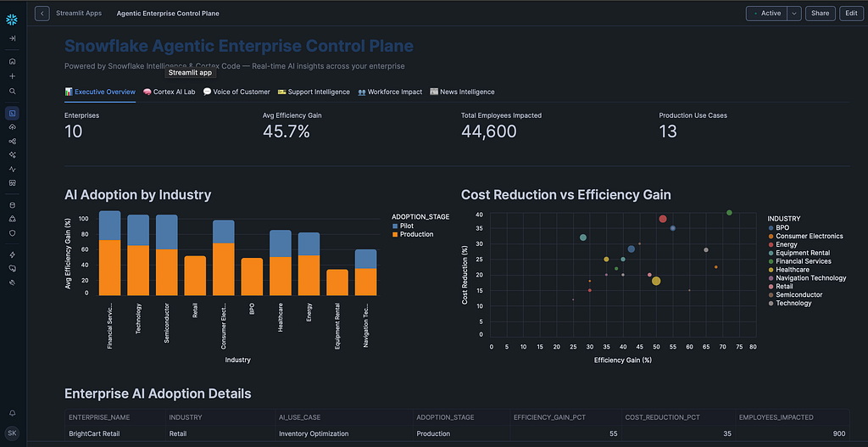Screen dimensions: 868x447
Task: Open the SK user avatar menu
Action: pos(12,433)
